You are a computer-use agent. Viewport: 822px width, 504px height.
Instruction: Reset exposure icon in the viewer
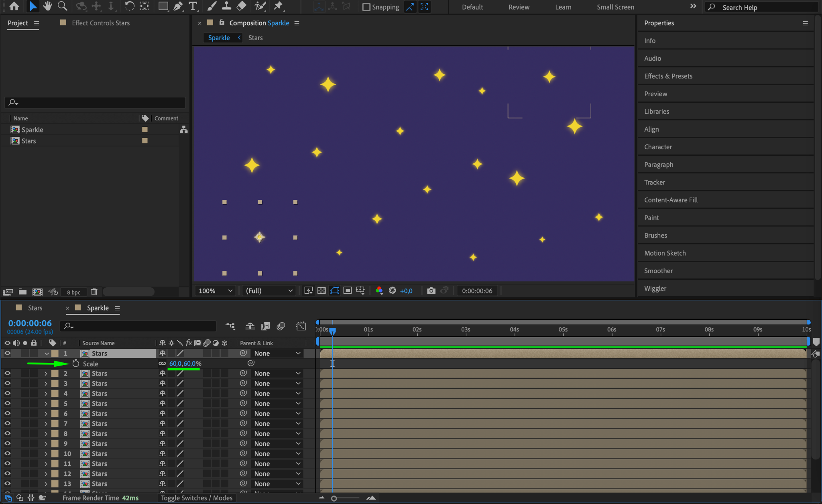tap(392, 291)
